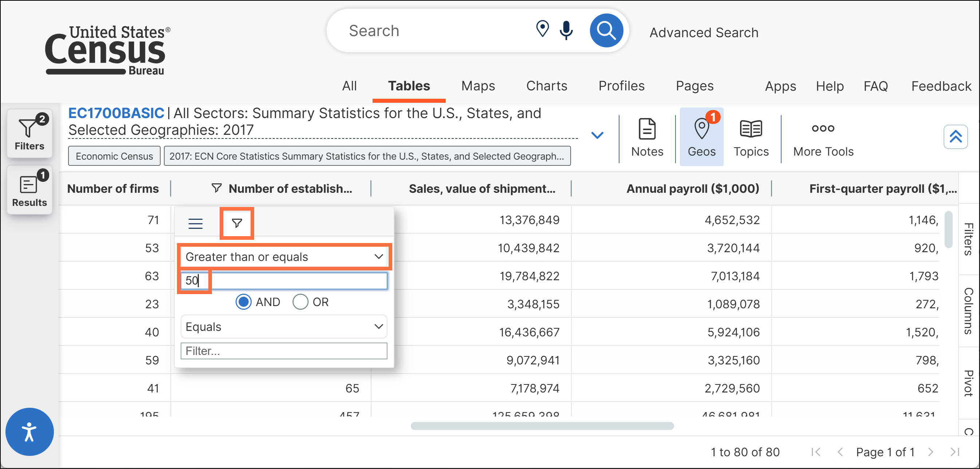Click the blue magnifying glass search button

tap(606, 31)
